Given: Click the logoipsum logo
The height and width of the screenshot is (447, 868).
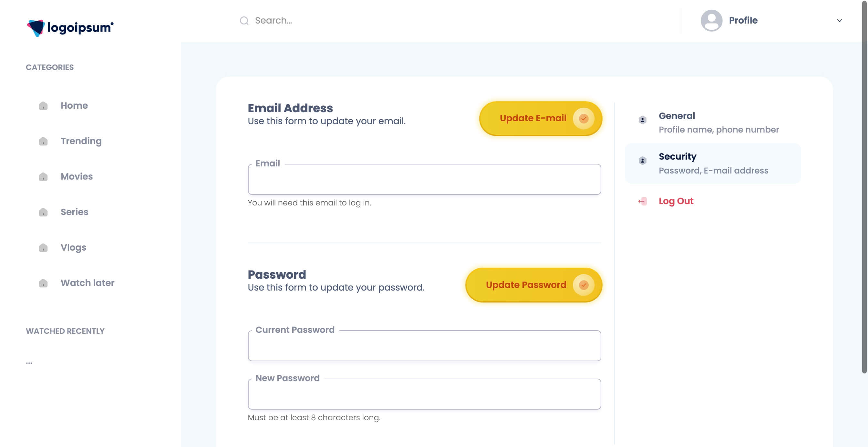Looking at the screenshot, I should [x=70, y=28].
